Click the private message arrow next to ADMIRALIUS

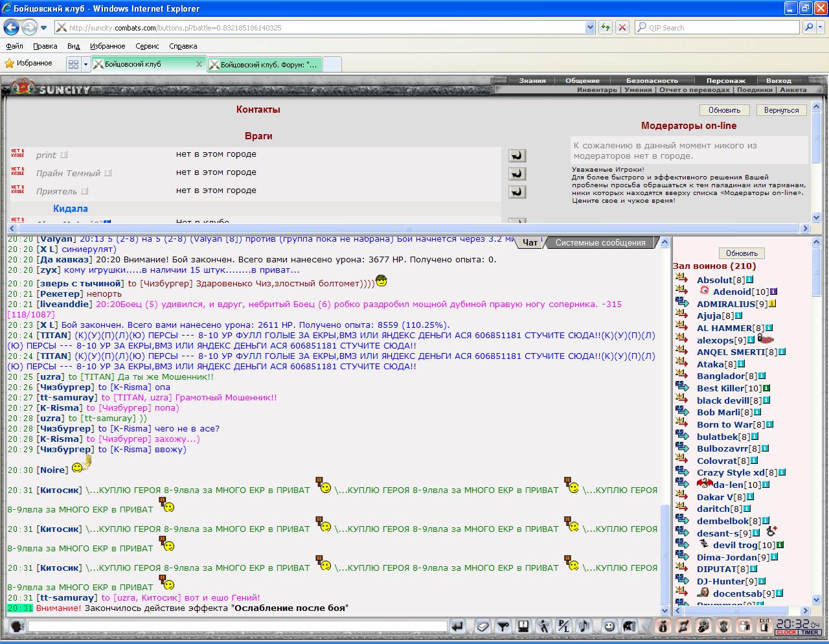click(x=682, y=303)
